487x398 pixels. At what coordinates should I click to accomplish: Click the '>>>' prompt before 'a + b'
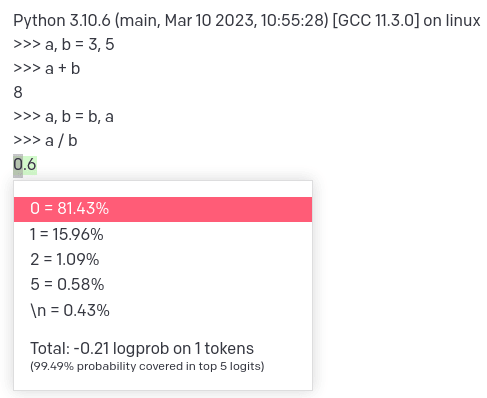(27, 68)
